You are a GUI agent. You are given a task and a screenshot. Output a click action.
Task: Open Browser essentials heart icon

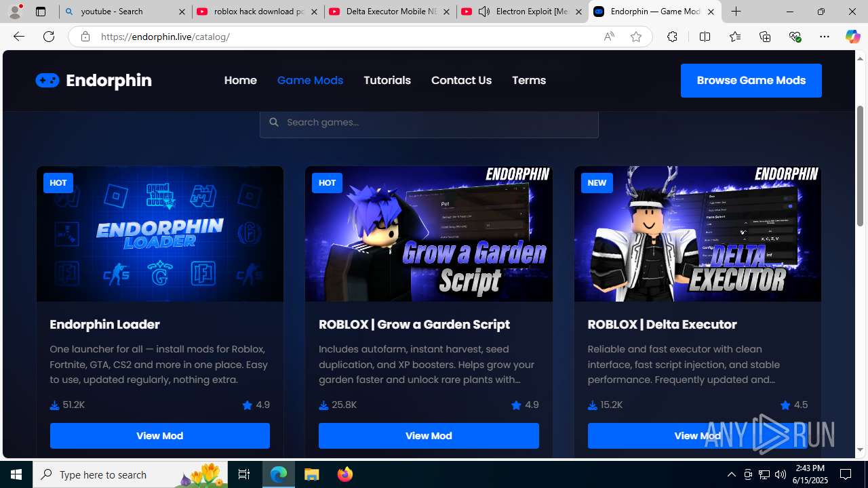(x=795, y=37)
